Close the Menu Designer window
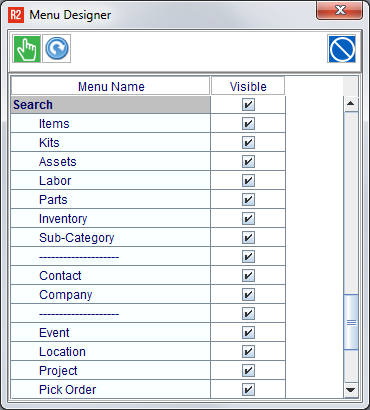370x410 pixels. (340, 11)
